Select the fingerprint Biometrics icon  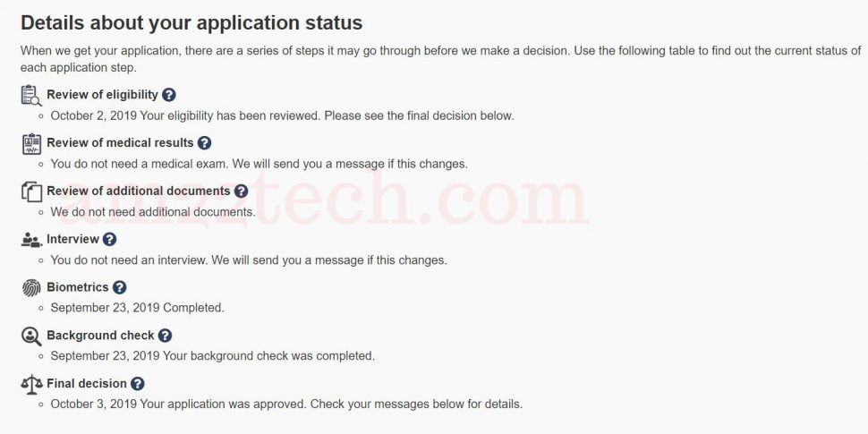(31, 288)
